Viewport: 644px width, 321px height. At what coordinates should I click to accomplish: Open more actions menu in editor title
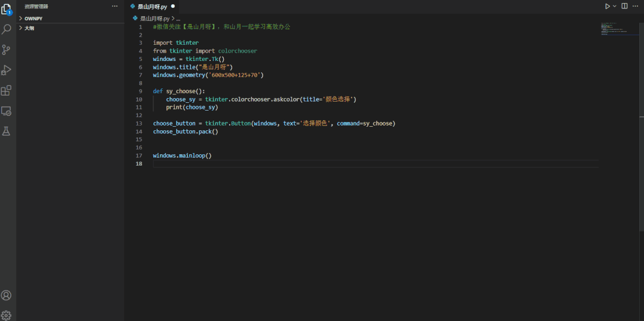(x=636, y=6)
